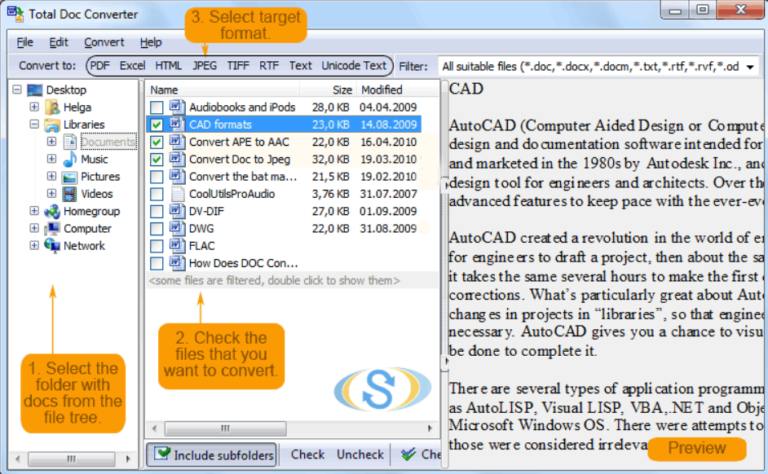Click the Word icon beside FLAC

click(177, 245)
